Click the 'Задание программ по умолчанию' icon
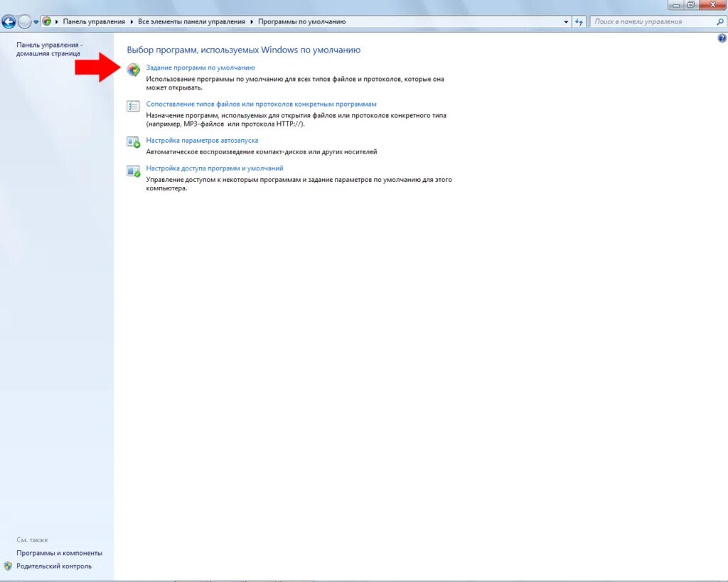Screen dimensions: 728x582 pyautogui.click(x=133, y=70)
